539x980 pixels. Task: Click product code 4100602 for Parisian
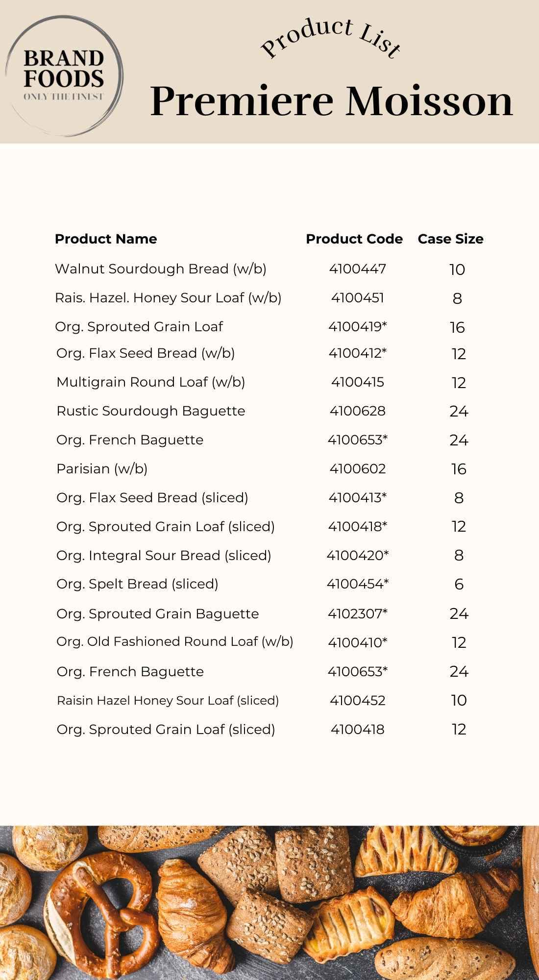[x=358, y=469]
